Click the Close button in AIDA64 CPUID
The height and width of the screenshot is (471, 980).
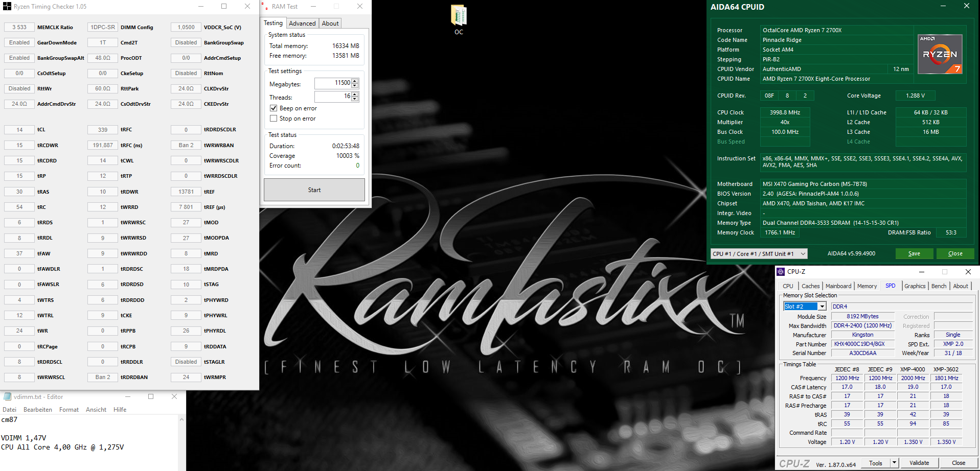click(955, 254)
